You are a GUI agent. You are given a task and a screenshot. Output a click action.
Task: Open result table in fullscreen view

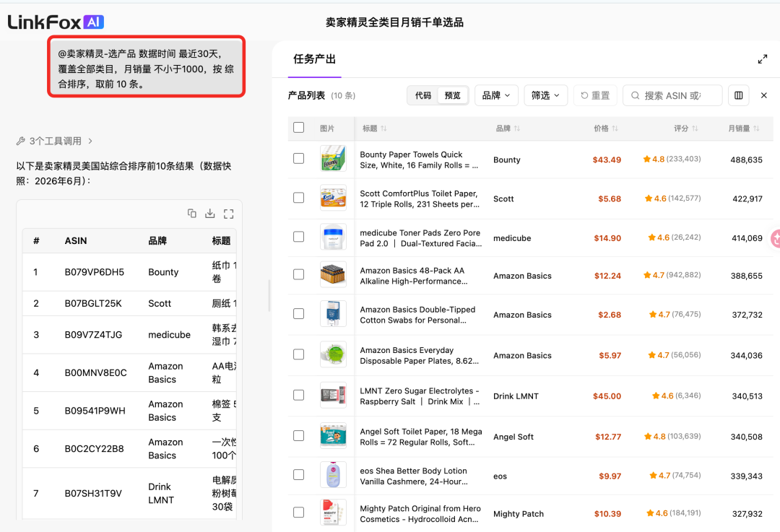click(x=228, y=214)
